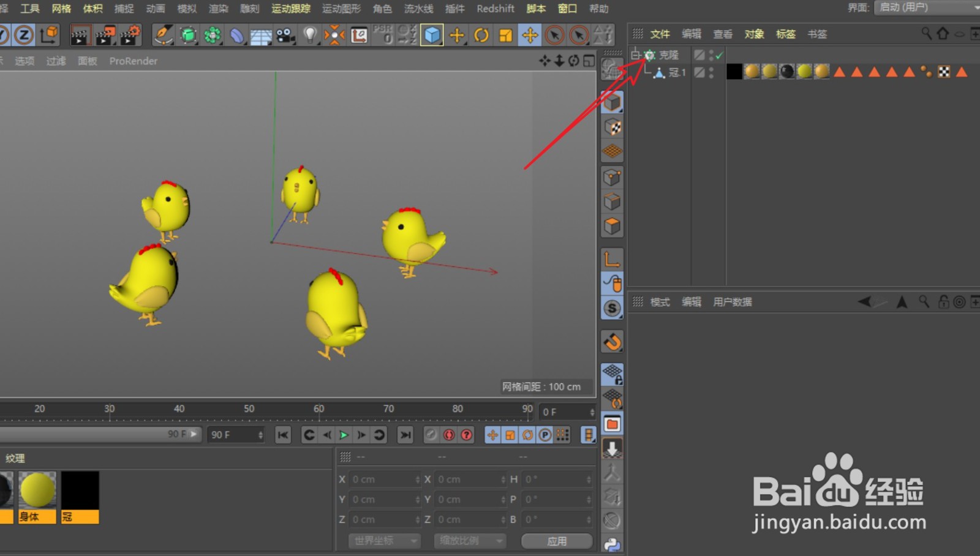Open the Redshift menu
980x556 pixels.
(x=496, y=9)
